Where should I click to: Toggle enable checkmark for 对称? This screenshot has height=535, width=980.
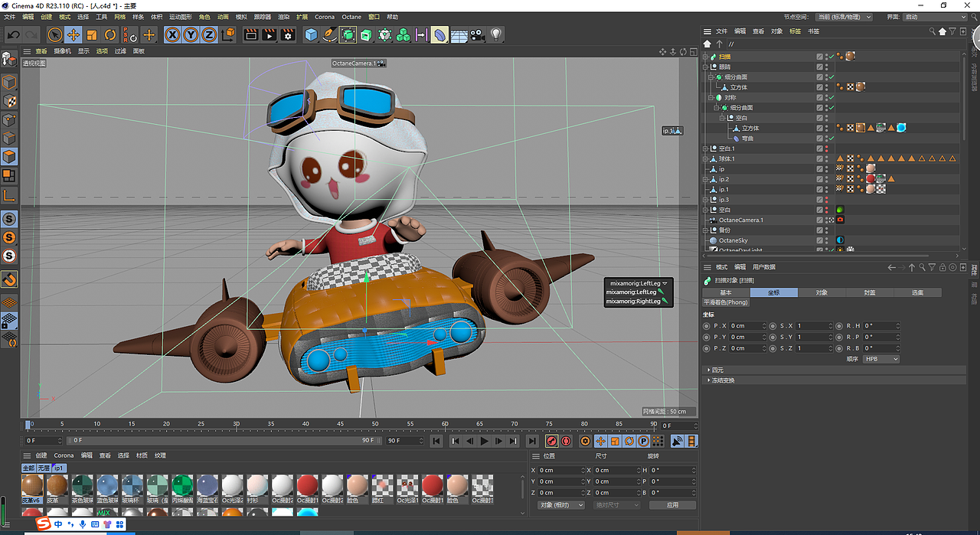click(x=831, y=97)
